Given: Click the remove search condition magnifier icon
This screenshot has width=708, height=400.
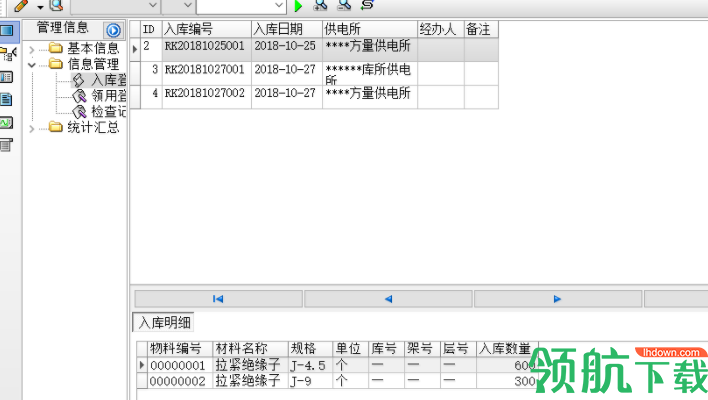Looking at the screenshot, I should (344, 5).
